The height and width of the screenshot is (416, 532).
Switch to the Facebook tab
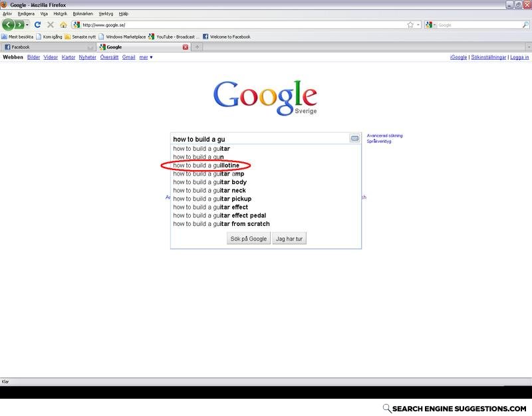click(48, 47)
